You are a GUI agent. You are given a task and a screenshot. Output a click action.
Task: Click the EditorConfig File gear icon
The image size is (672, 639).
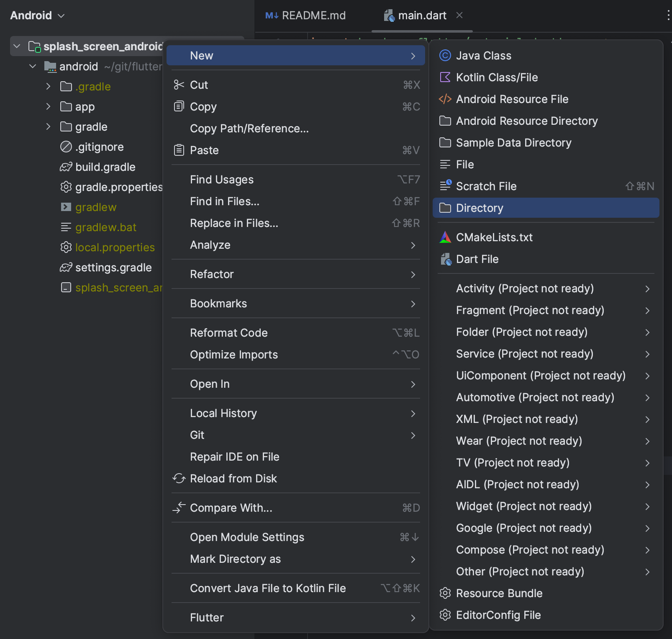click(x=445, y=615)
